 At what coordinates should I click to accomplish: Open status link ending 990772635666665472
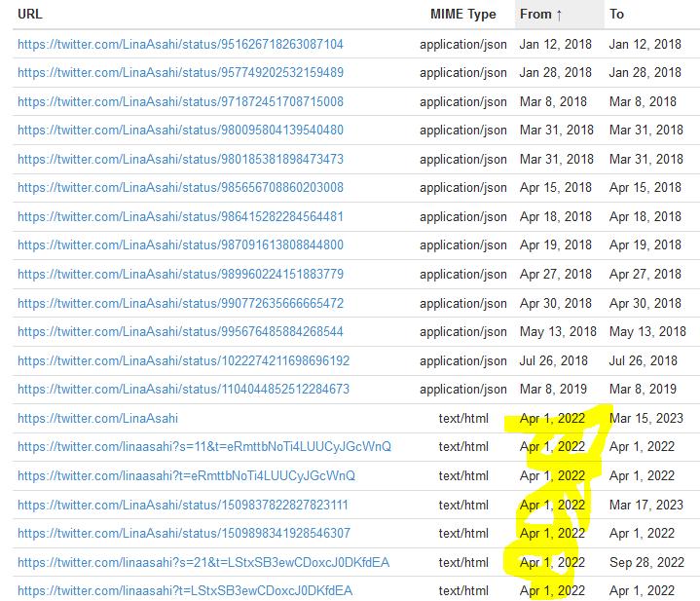(x=180, y=304)
